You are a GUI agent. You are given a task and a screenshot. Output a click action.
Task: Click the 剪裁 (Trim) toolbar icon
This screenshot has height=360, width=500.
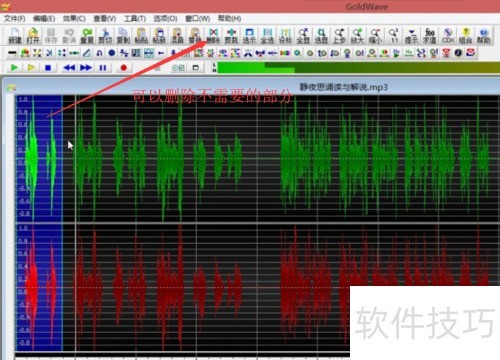231,36
